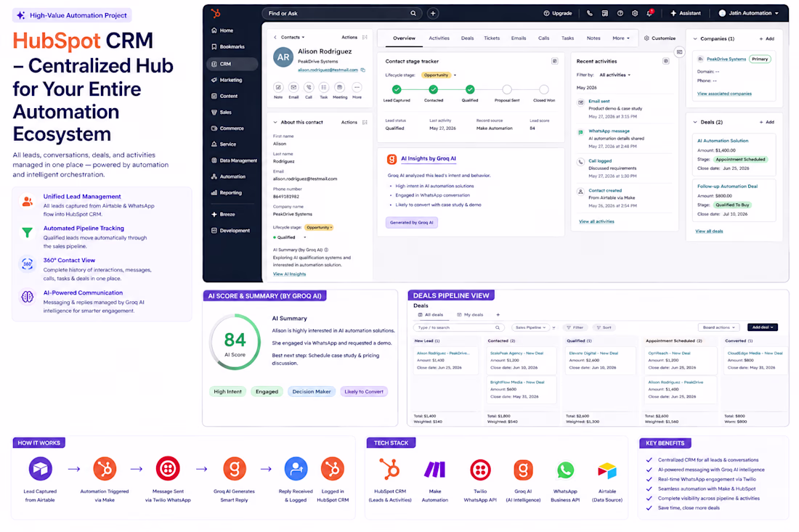Screen dimensions: 799x532
Task: Collapse the Deals (2) section
Action: [695, 122]
